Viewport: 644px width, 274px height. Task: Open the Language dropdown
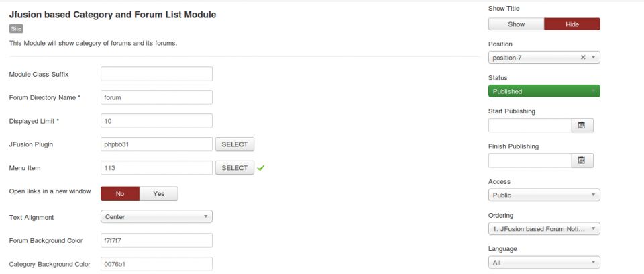click(544, 263)
